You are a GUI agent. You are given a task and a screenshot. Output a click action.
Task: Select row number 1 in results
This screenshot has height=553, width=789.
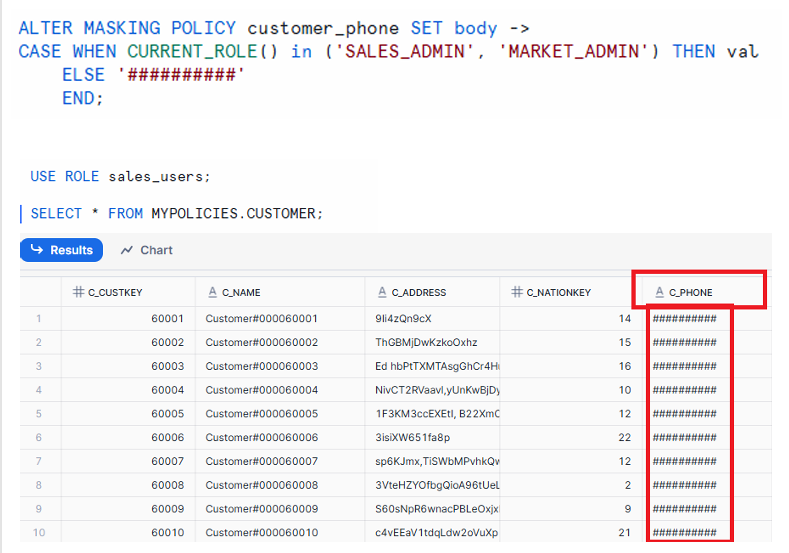click(x=40, y=319)
